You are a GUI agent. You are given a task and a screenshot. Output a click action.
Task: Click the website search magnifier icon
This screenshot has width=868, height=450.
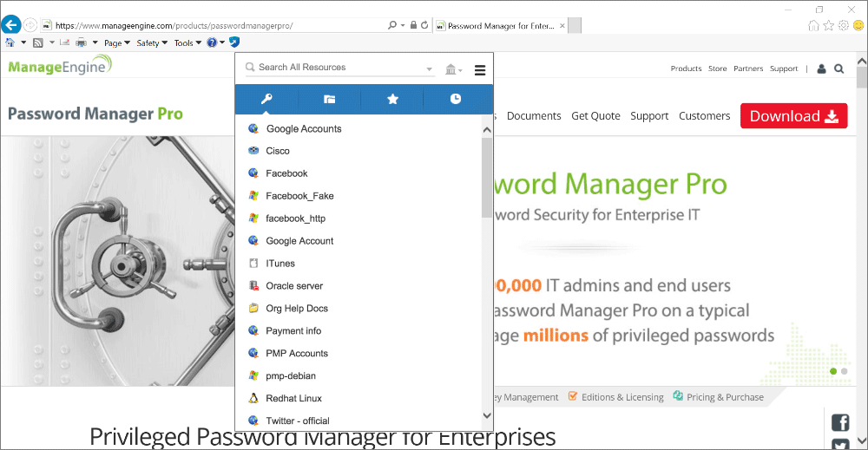pyautogui.click(x=838, y=68)
